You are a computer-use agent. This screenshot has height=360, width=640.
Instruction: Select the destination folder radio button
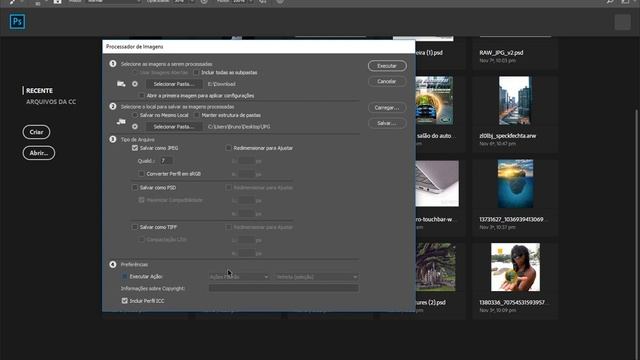pos(135,127)
